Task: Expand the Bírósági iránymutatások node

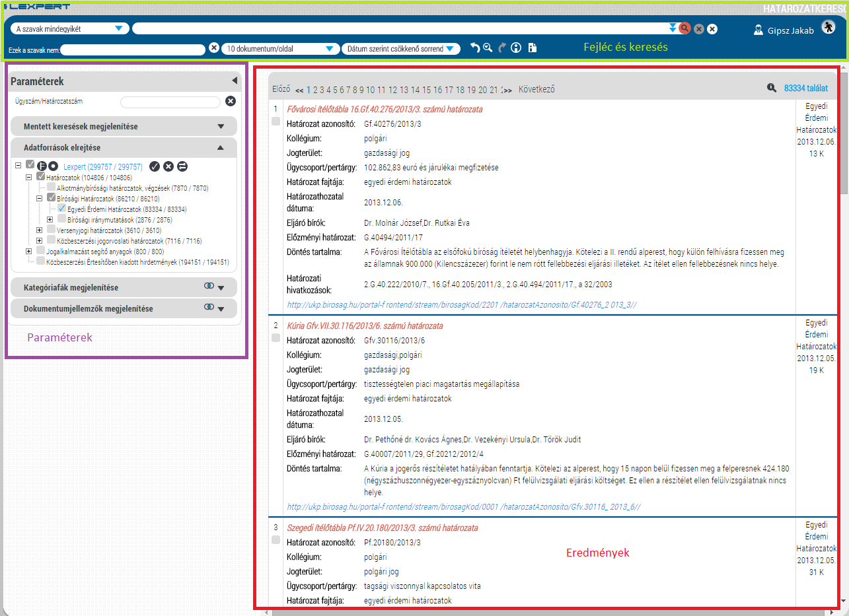Action: (x=51, y=219)
